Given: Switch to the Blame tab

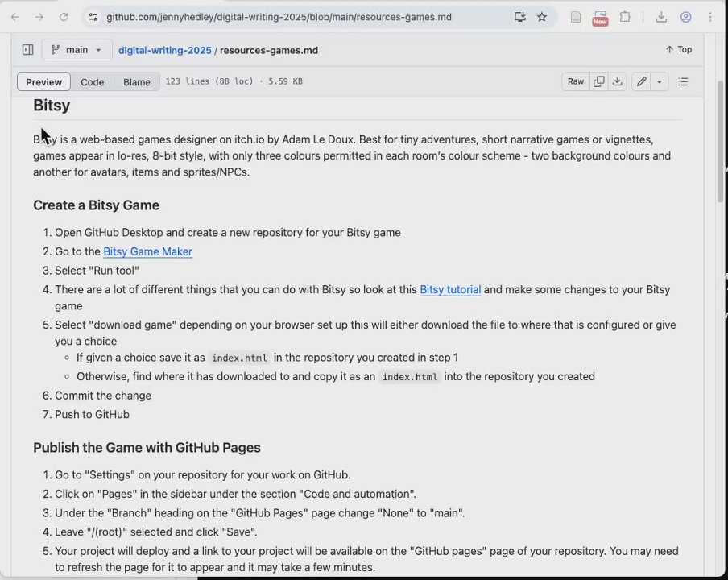Looking at the screenshot, I should point(137,81).
